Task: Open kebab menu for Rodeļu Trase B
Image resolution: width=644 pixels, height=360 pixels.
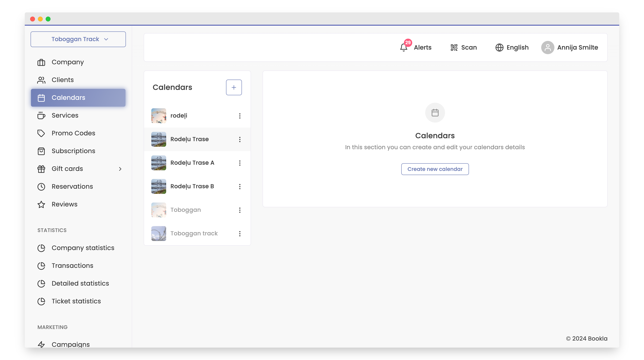Action: [x=240, y=186]
